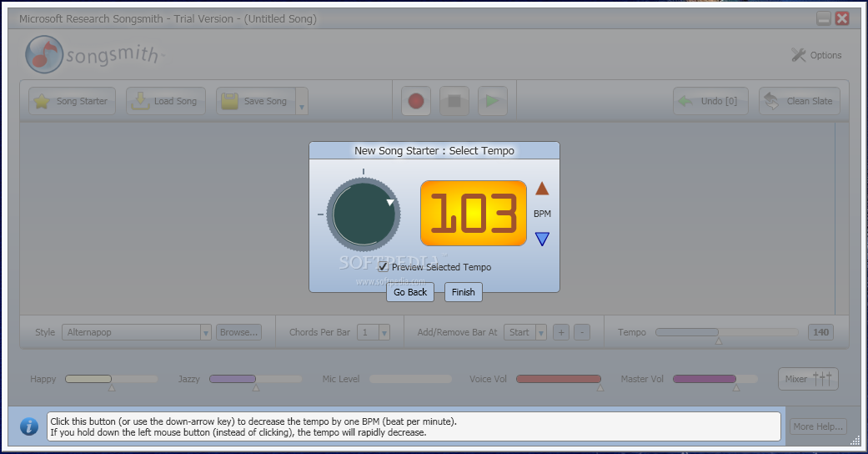Click the plus button to add a bar
The width and height of the screenshot is (868, 454).
561,332
